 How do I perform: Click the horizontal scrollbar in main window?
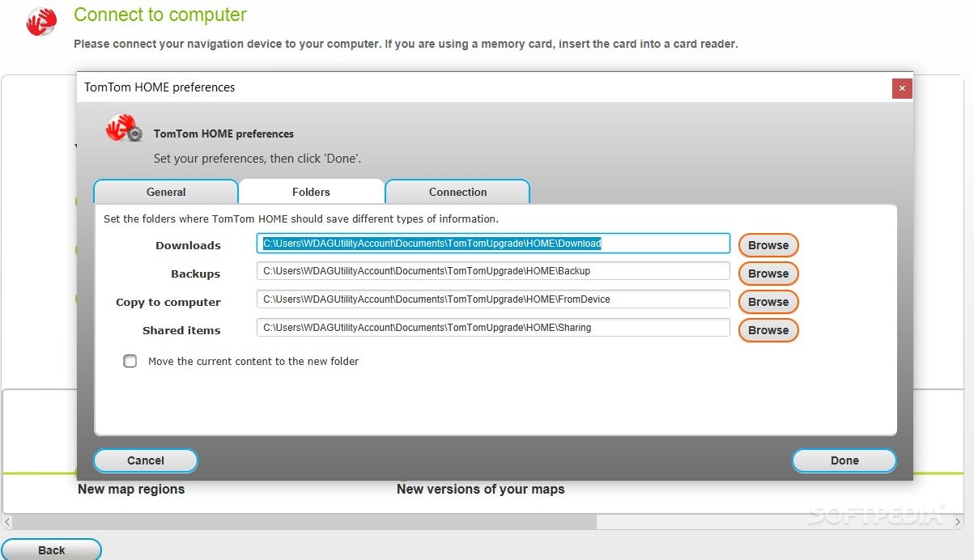[305, 522]
